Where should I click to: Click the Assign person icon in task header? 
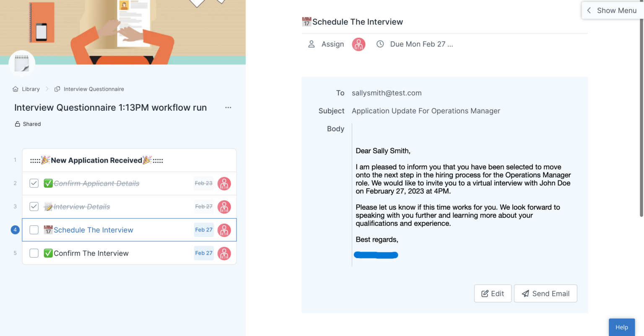[x=311, y=44]
